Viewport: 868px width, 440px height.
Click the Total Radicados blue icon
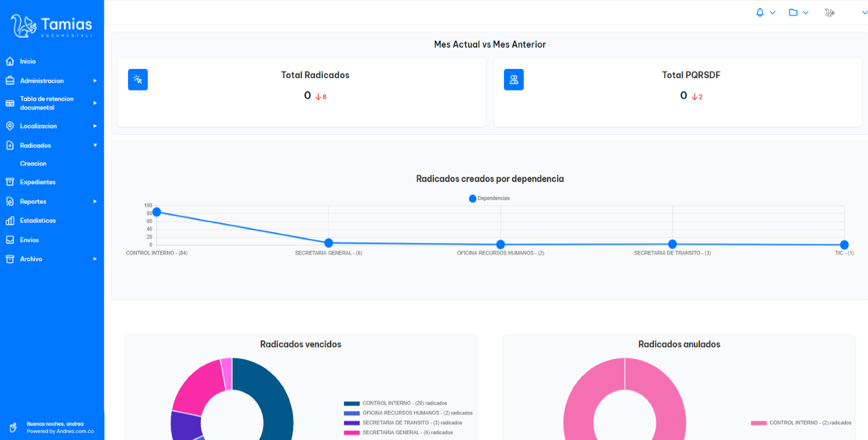tap(138, 80)
